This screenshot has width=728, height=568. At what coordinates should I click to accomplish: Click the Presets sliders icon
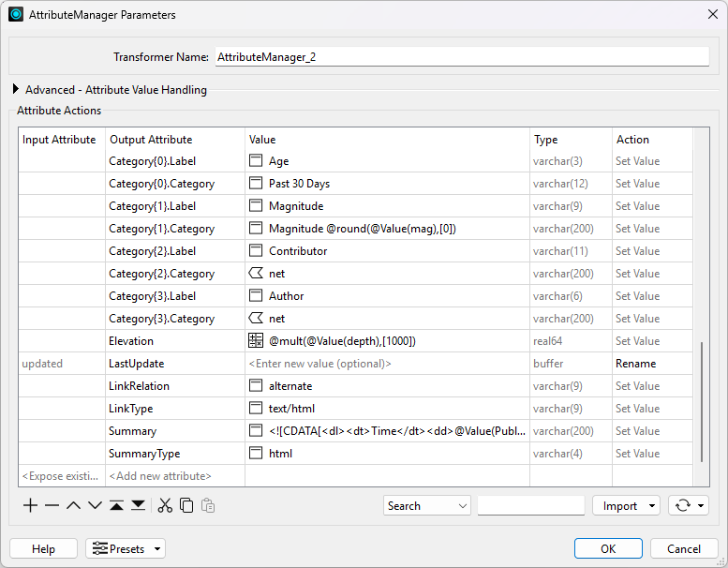point(100,548)
